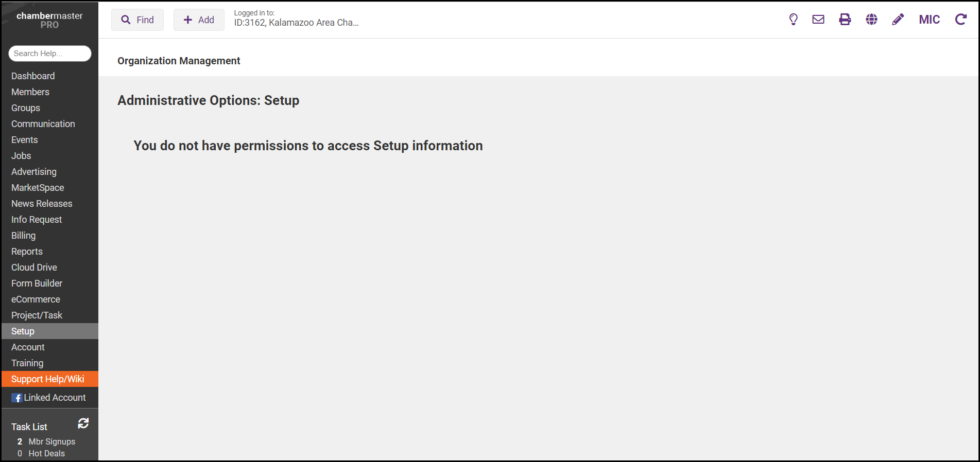Click the pencil edit icon
The height and width of the screenshot is (462, 980).
(x=898, y=20)
